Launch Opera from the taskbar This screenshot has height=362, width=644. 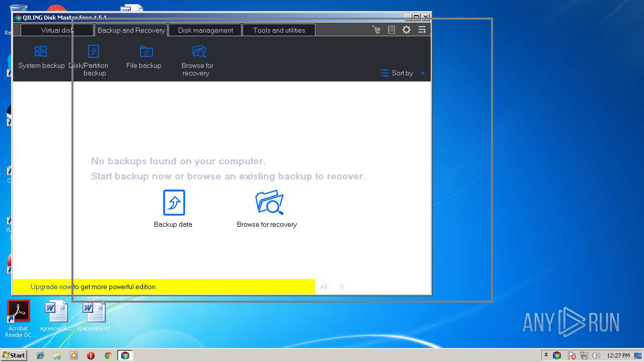coord(91,355)
